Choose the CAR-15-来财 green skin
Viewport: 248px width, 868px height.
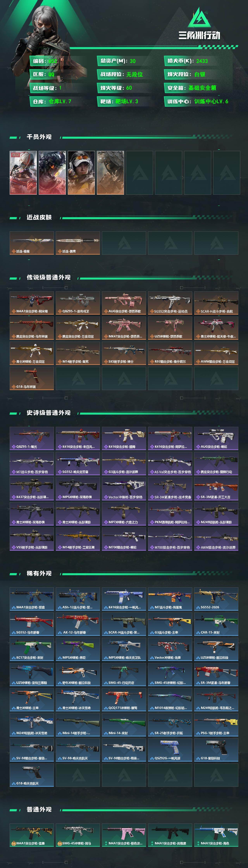point(216,624)
